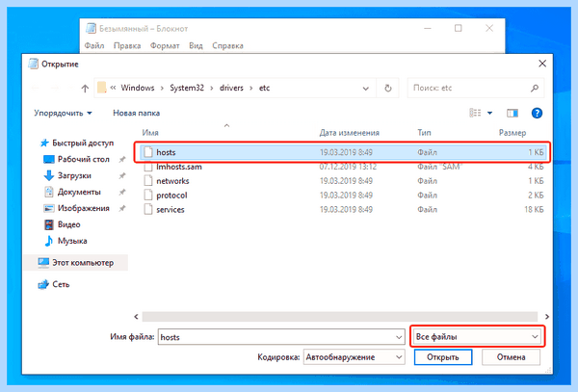
Task: Click the Отмена button
Action: 511,357
